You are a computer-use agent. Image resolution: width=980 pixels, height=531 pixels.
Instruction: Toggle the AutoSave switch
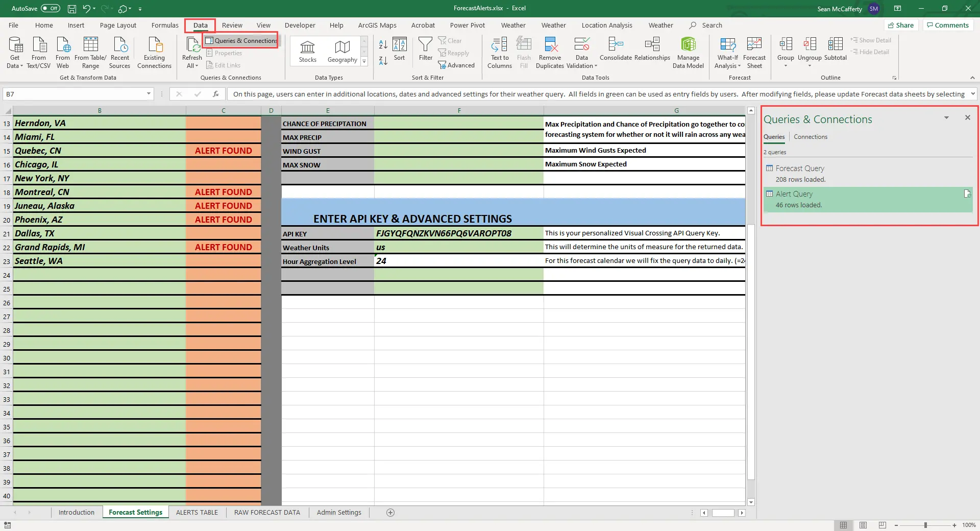tap(50, 8)
